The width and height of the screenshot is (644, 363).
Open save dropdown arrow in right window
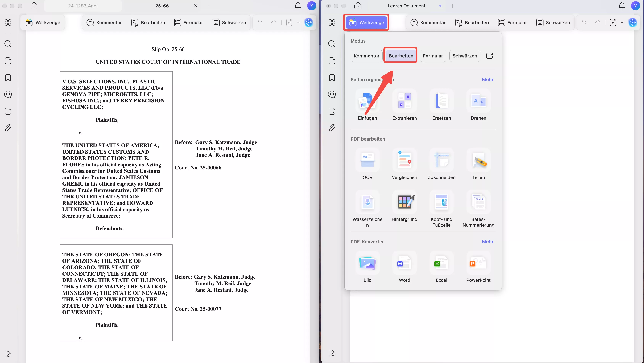click(x=622, y=22)
